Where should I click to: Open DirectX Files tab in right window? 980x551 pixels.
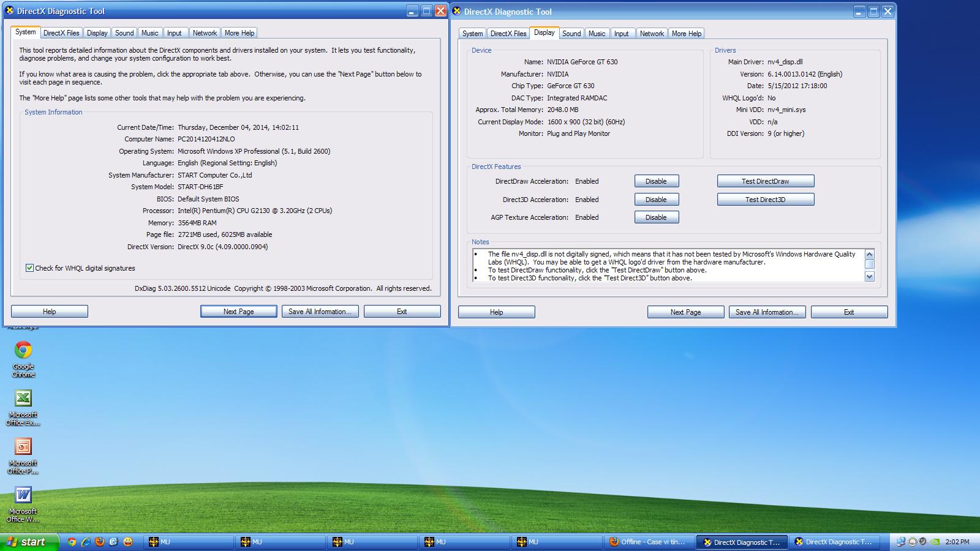[508, 34]
